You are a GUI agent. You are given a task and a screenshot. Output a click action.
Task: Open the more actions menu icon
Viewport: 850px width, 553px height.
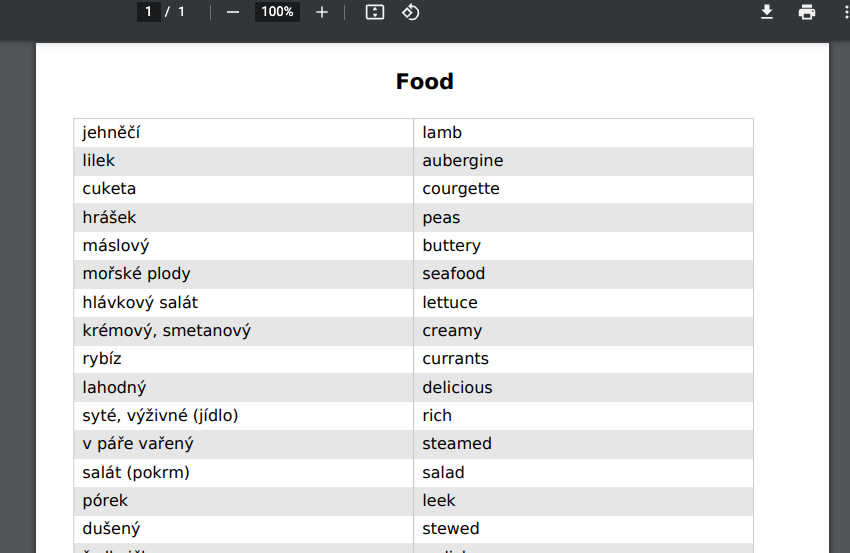point(846,12)
